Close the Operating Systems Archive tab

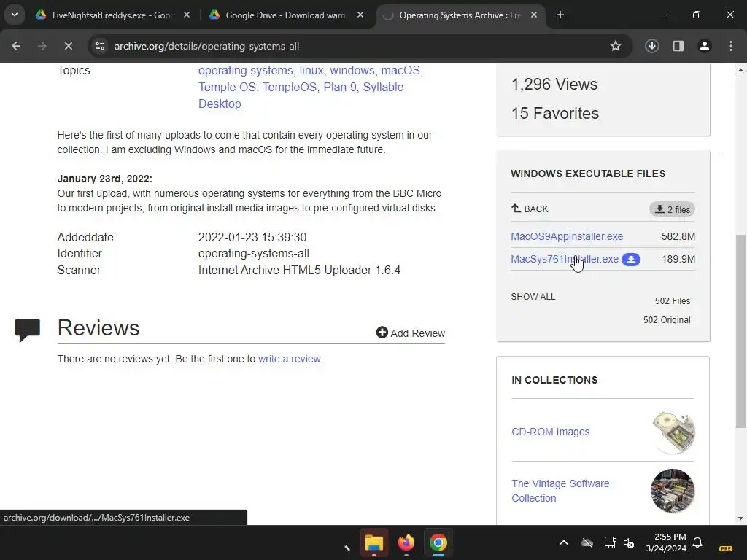(x=534, y=15)
